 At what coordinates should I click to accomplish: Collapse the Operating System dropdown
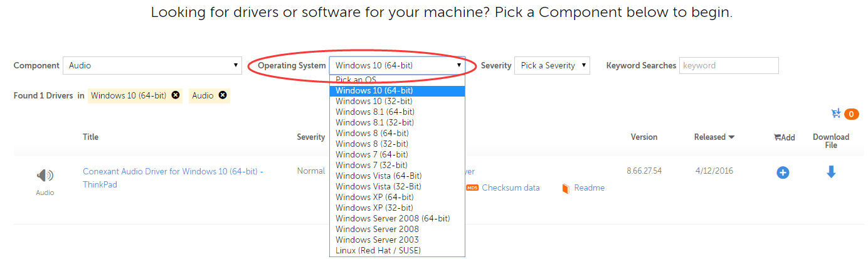coord(397,65)
